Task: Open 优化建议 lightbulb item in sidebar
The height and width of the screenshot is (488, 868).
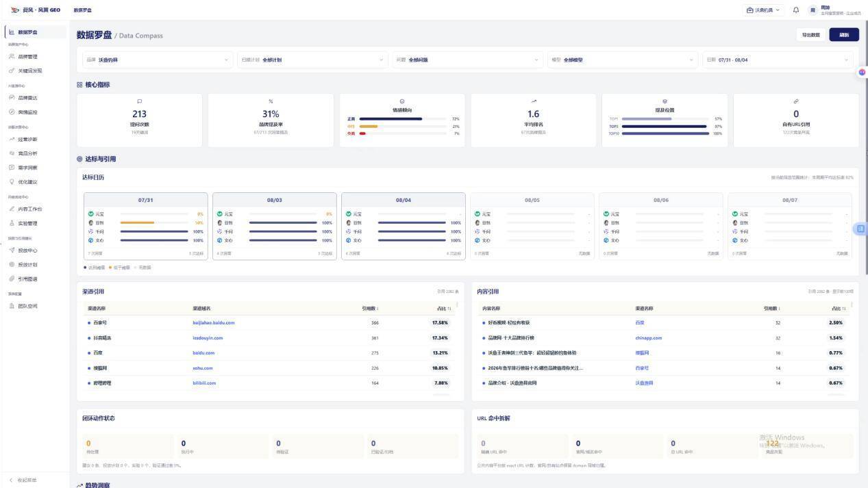Action: pos(28,181)
